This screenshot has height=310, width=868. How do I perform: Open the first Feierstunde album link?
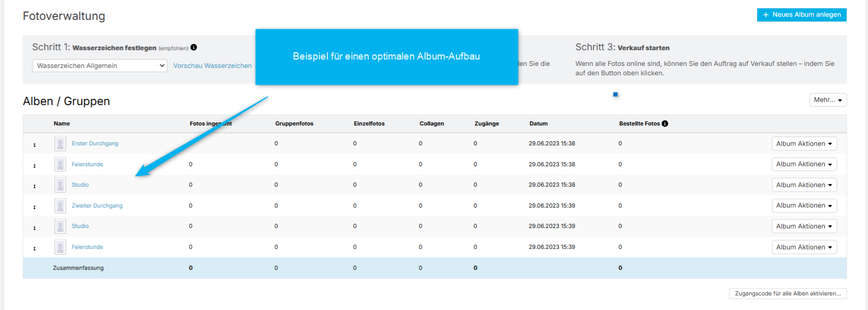(87, 164)
